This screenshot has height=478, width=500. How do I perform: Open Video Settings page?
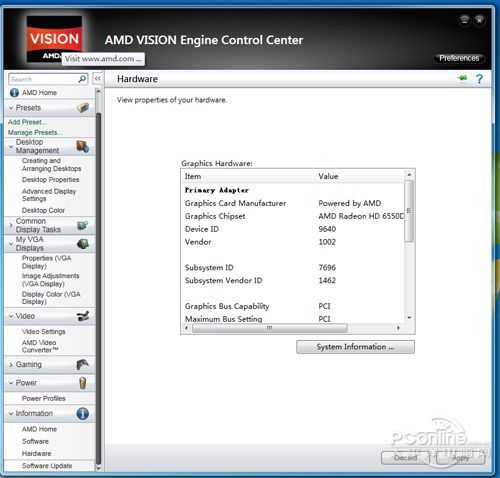[44, 332]
